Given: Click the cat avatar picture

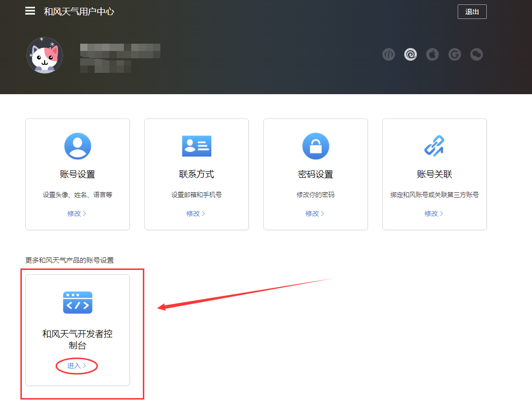Looking at the screenshot, I should (45, 55).
